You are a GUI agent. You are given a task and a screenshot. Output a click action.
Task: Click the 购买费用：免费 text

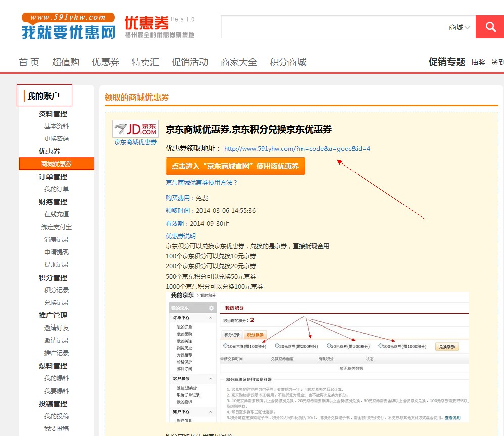187,198
